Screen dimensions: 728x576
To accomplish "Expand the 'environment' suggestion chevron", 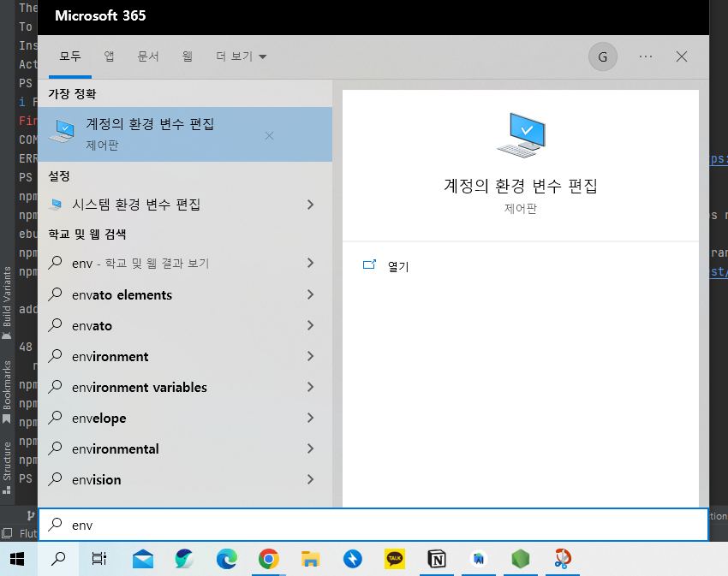I will (x=311, y=356).
